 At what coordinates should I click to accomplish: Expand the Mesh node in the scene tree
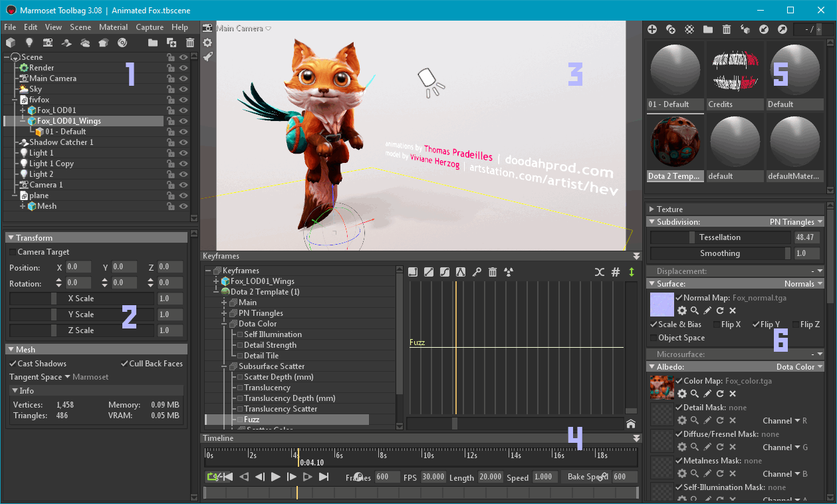pyautogui.click(x=23, y=205)
